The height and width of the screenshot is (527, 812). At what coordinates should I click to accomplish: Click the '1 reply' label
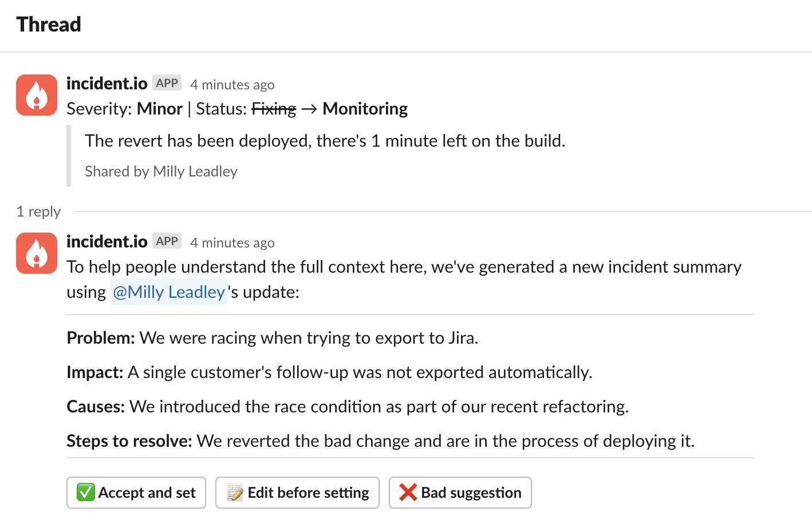[38, 212]
